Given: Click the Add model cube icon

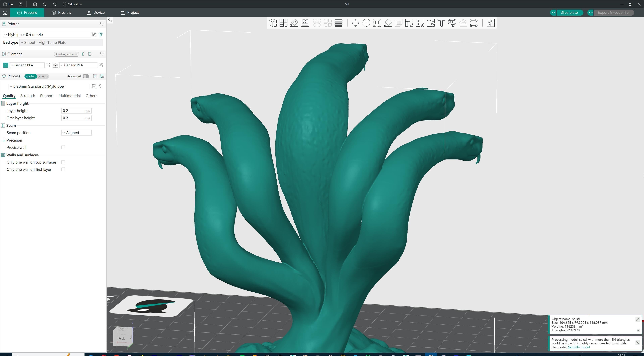Looking at the screenshot, I should point(273,23).
